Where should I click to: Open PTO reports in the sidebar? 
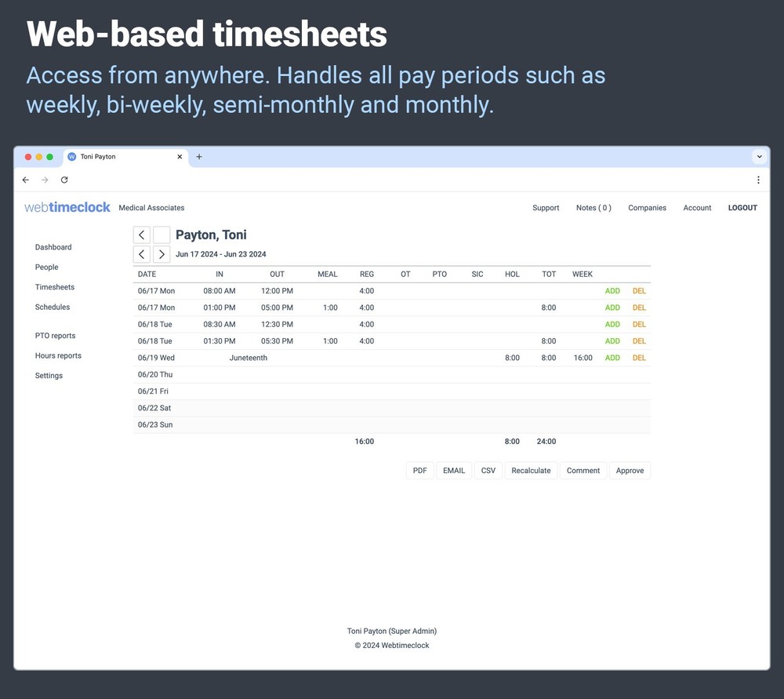click(x=56, y=336)
